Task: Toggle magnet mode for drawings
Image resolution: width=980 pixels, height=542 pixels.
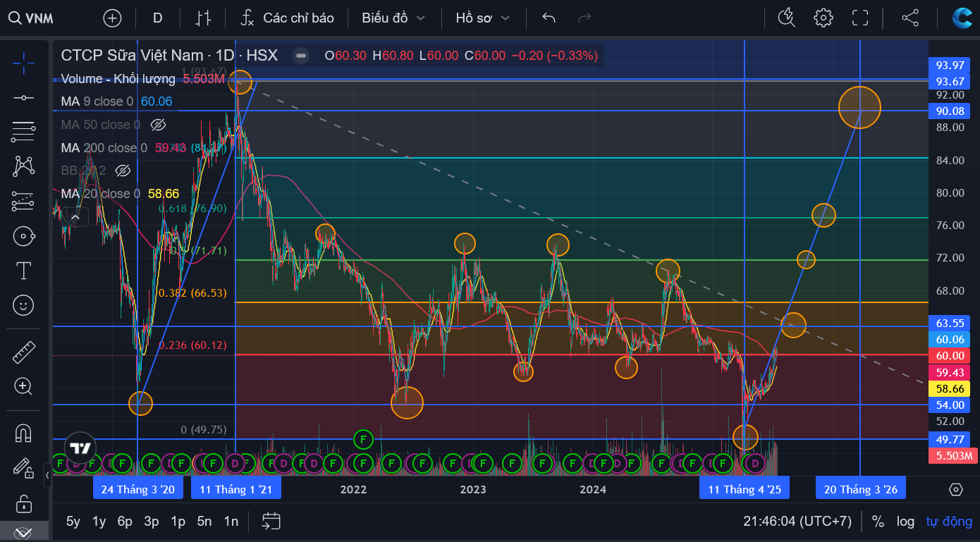Action: pyautogui.click(x=23, y=433)
